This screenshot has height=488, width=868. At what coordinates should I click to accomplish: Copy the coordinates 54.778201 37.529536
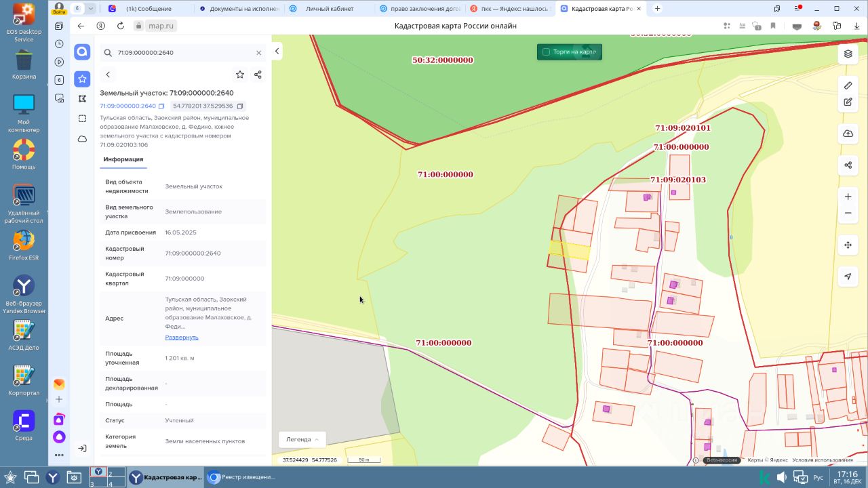click(x=240, y=106)
